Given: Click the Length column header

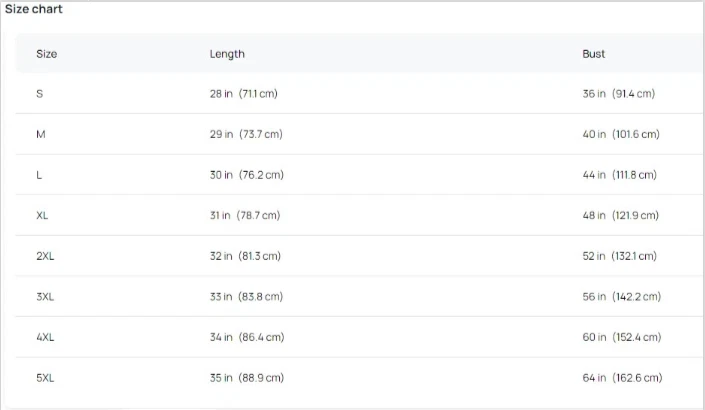Looking at the screenshot, I should 227,54.
